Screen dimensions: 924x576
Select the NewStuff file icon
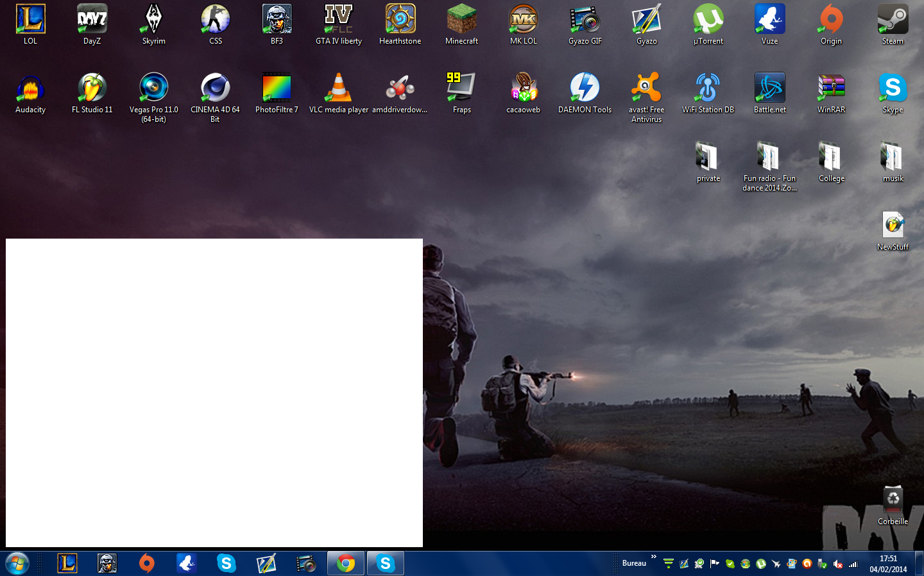(x=893, y=231)
